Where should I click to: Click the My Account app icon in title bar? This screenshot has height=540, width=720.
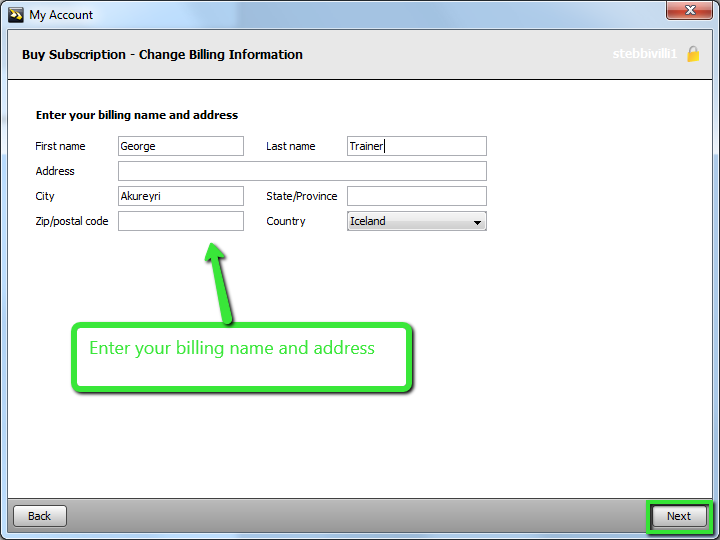click(16, 15)
